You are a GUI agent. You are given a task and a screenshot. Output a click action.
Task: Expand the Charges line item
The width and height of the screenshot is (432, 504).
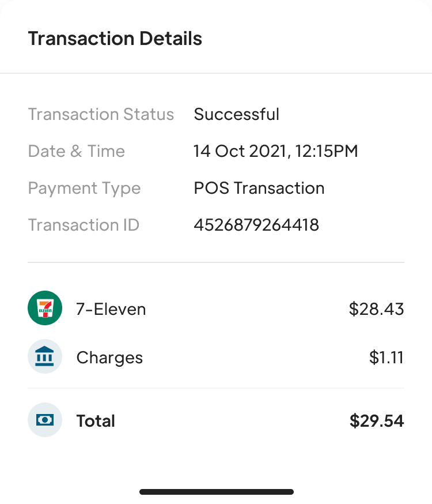click(x=216, y=356)
